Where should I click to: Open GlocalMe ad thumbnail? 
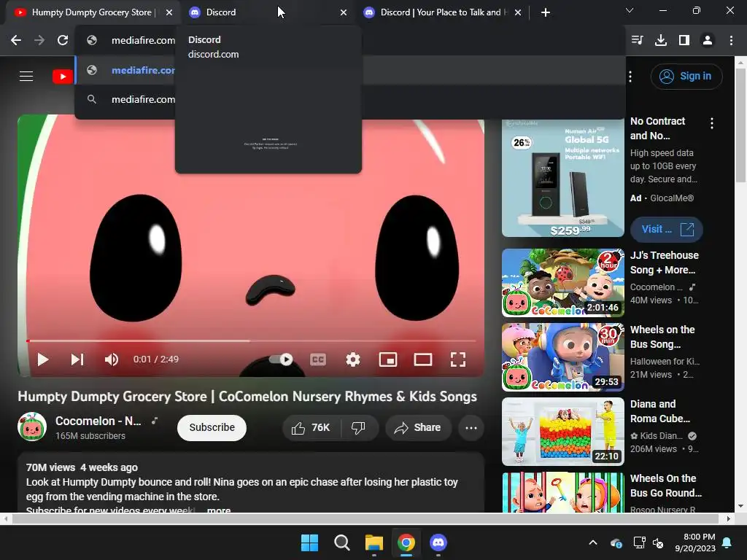(x=562, y=178)
